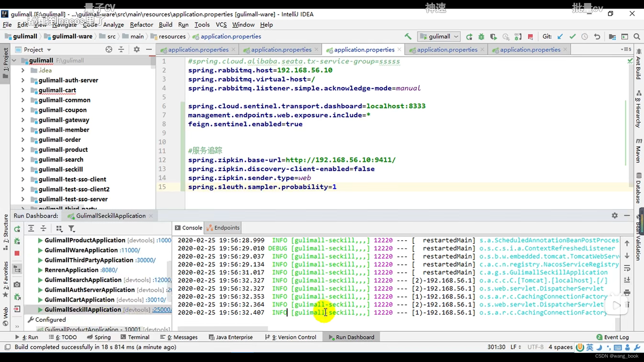This screenshot has width=644, height=362.
Task: Show hidden editor tabs list
Action: pyautogui.click(x=626, y=50)
